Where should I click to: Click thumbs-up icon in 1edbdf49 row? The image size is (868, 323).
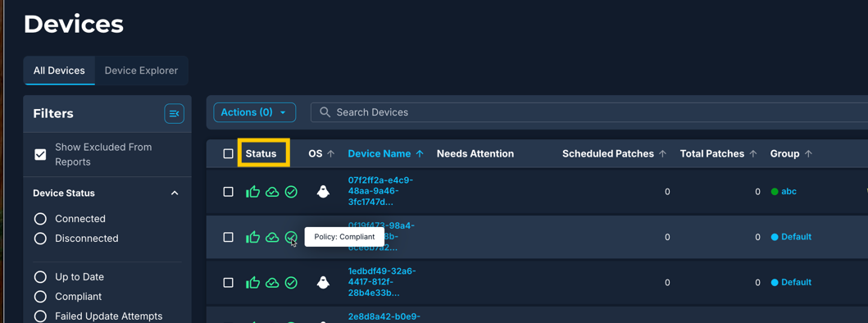tap(252, 283)
